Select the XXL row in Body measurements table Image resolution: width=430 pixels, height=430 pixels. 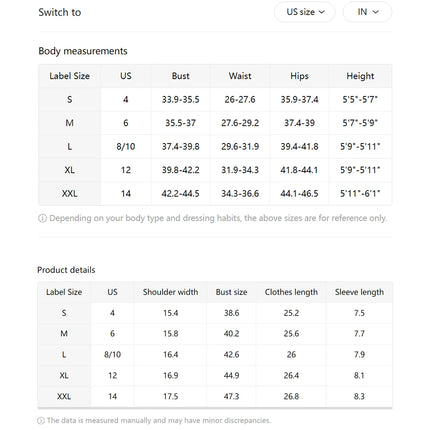click(215, 193)
